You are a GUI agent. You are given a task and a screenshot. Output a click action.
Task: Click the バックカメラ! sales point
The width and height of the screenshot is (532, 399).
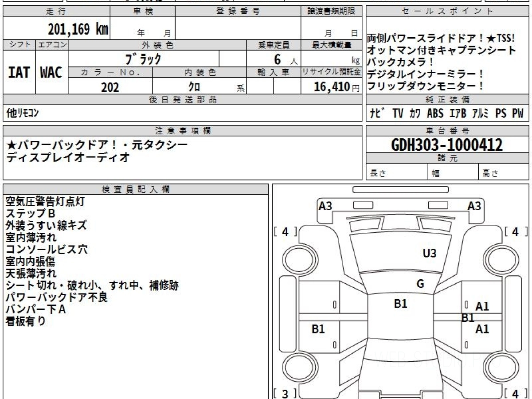(400, 62)
